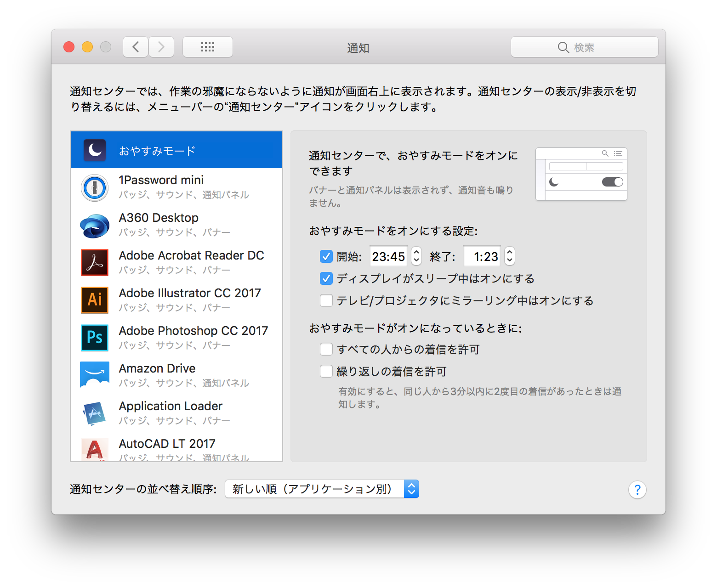Click the 終了 time stepper down arrow
Image resolution: width=717 pixels, height=588 pixels.
[x=510, y=260]
